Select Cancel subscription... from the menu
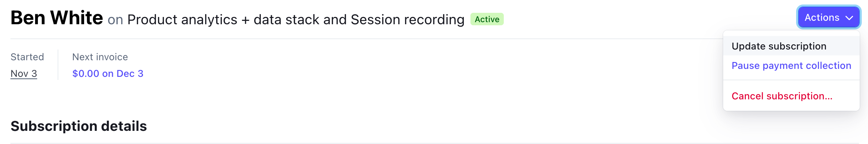868x144 pixels. tap(782, 96)
